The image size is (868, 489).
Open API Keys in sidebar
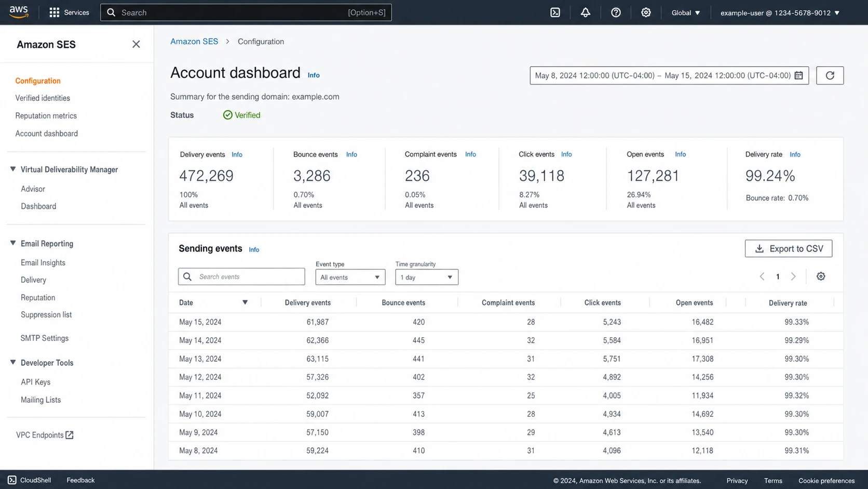click(35, 382)
